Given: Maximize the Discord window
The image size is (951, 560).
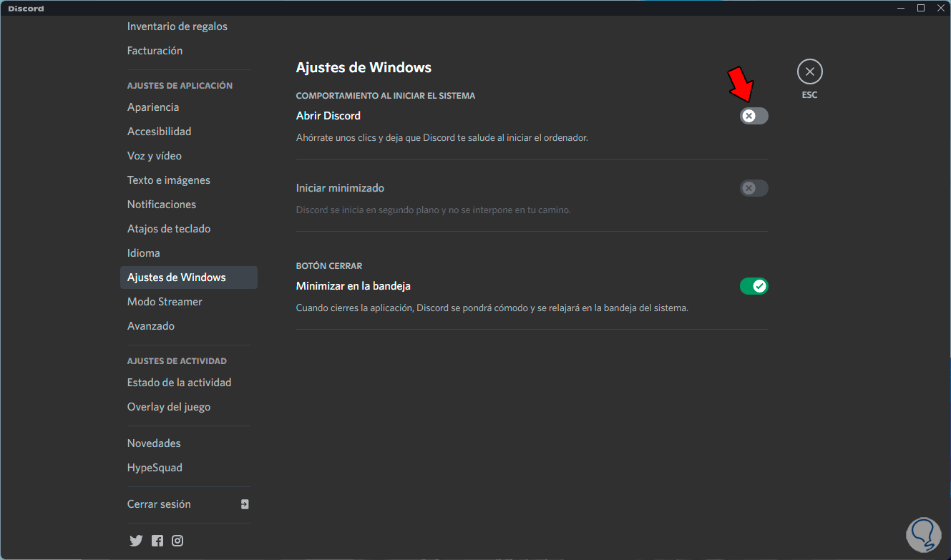Looking at the screenshot, I should tap(921, 8).
